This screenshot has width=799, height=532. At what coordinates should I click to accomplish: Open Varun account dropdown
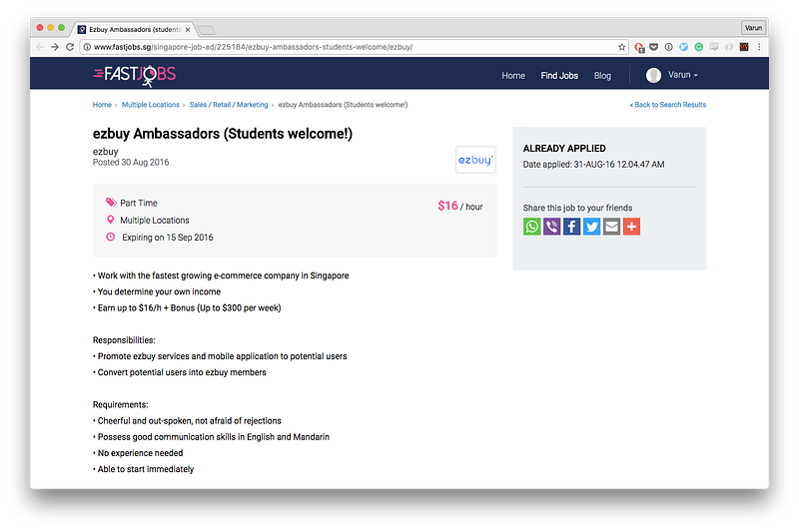[x=683, y=75]
